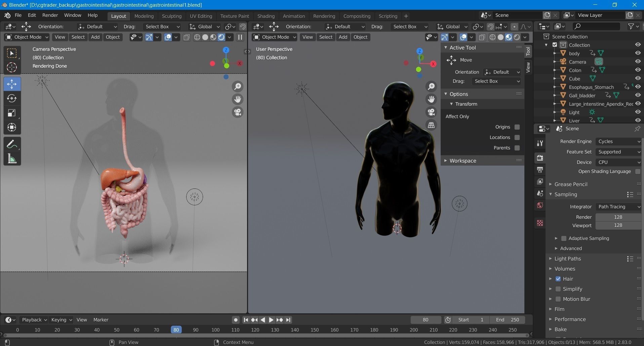Viewport: 644px width, 346px height.
Task: Pick the Rotate tool
Action: click(x=12, y=98)
